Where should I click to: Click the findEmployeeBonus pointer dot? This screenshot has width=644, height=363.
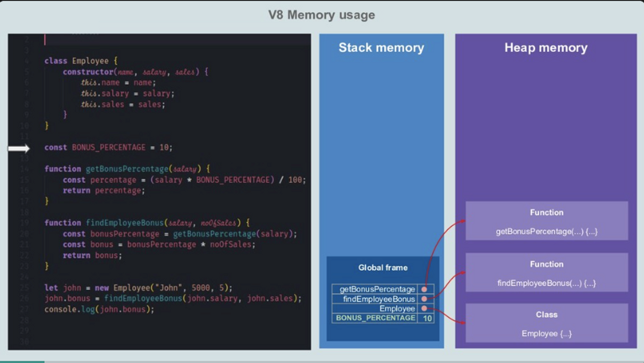pos(424,299)
